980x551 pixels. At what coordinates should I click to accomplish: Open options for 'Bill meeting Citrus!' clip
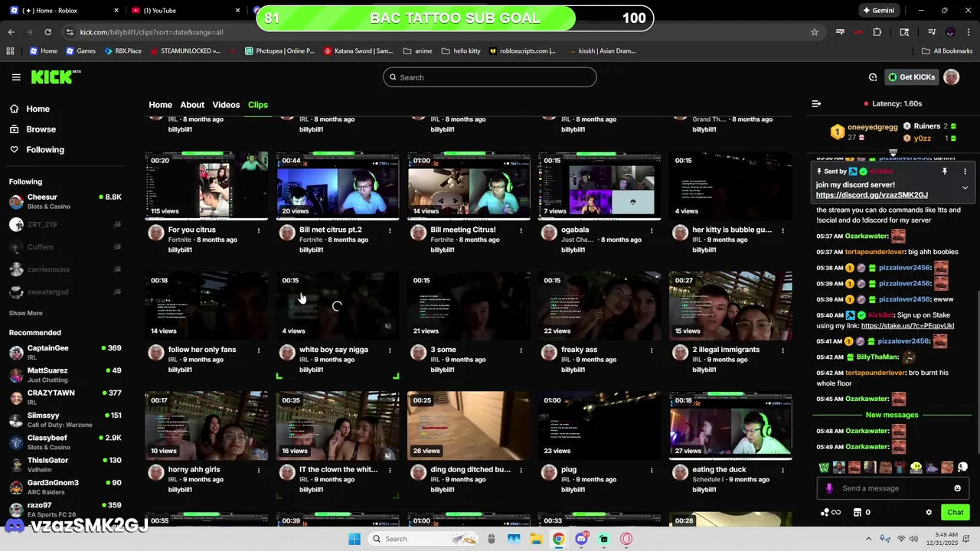point(521,230)
